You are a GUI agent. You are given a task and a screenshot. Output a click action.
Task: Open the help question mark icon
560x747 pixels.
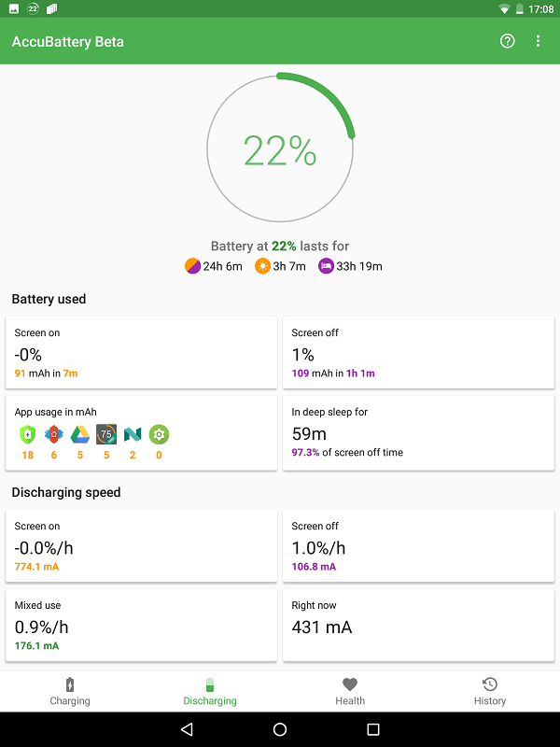point(508,41)
